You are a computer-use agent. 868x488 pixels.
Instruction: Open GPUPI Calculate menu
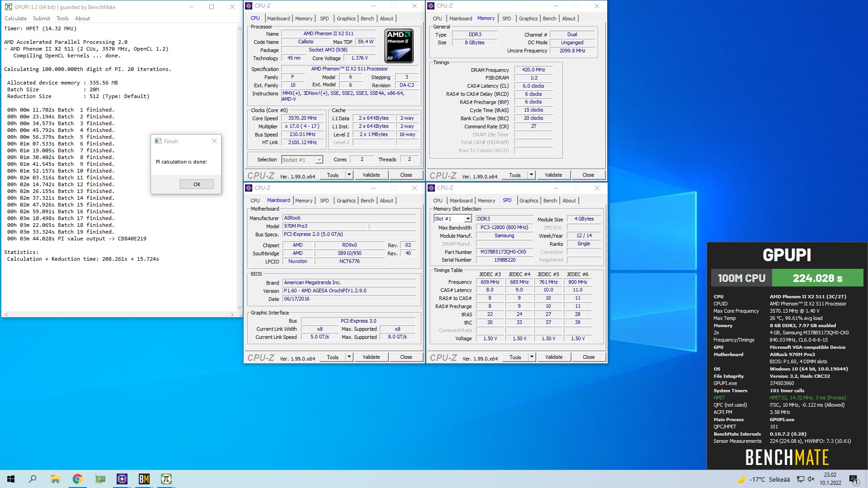15,19
